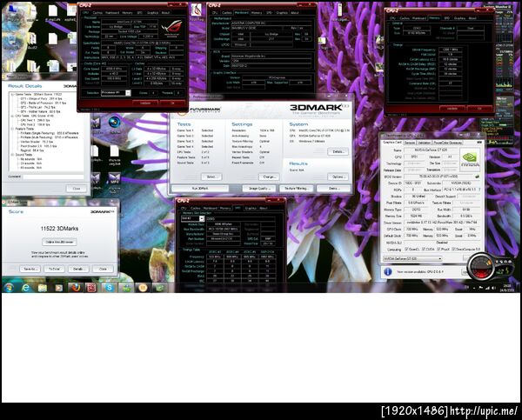Click Validate in the CPU-Z CPU window
Viewport: 522px width, 420px height.
coord(145,103)
